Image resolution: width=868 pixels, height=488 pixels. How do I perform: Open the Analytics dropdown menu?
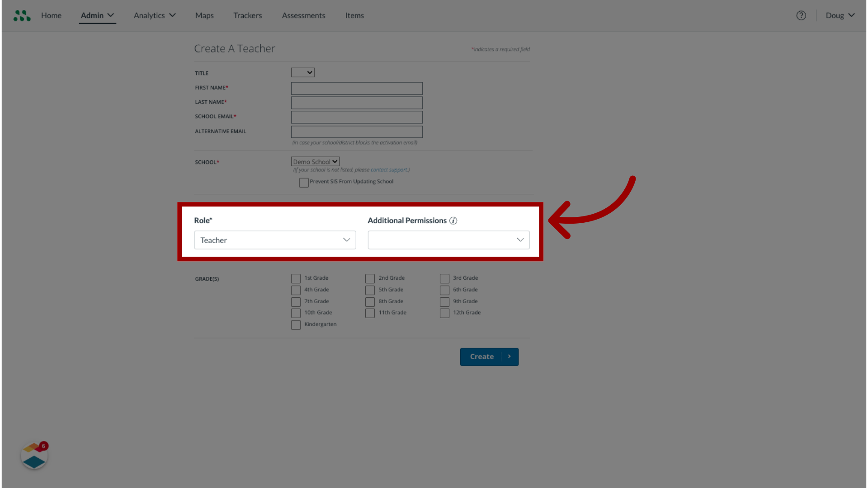click(x=155, y=15)
